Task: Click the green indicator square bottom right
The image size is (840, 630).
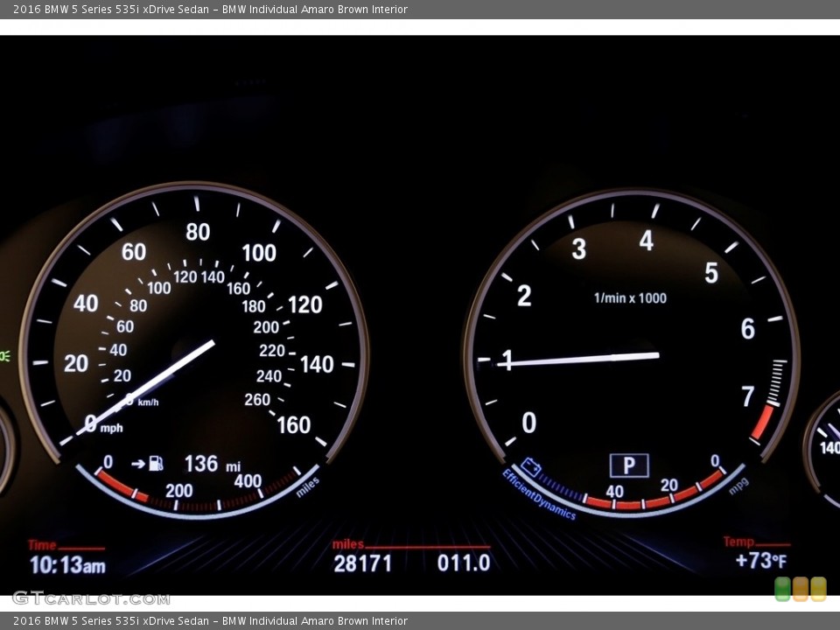Action: (x=782, y=589)
